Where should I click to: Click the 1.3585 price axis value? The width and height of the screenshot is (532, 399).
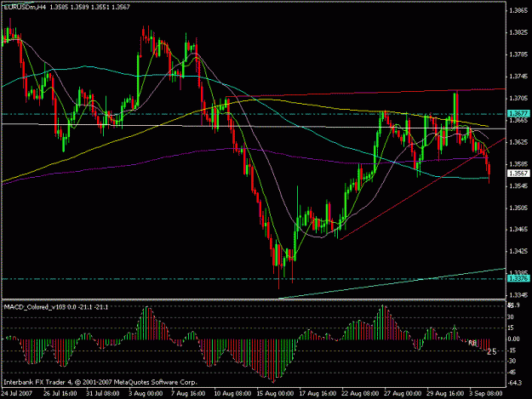(518, 163)
